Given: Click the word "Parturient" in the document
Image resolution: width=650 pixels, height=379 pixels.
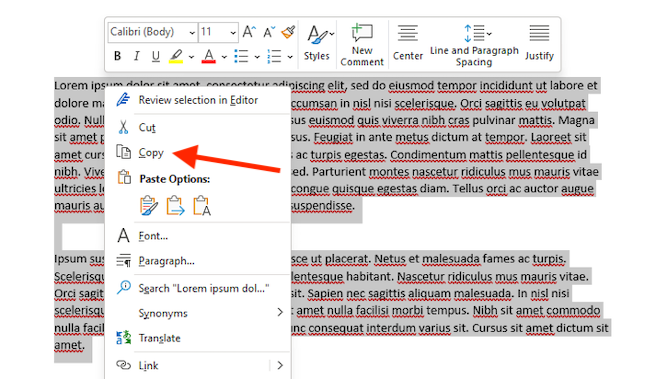Looking at the screenshot, I should click(339, 172).
